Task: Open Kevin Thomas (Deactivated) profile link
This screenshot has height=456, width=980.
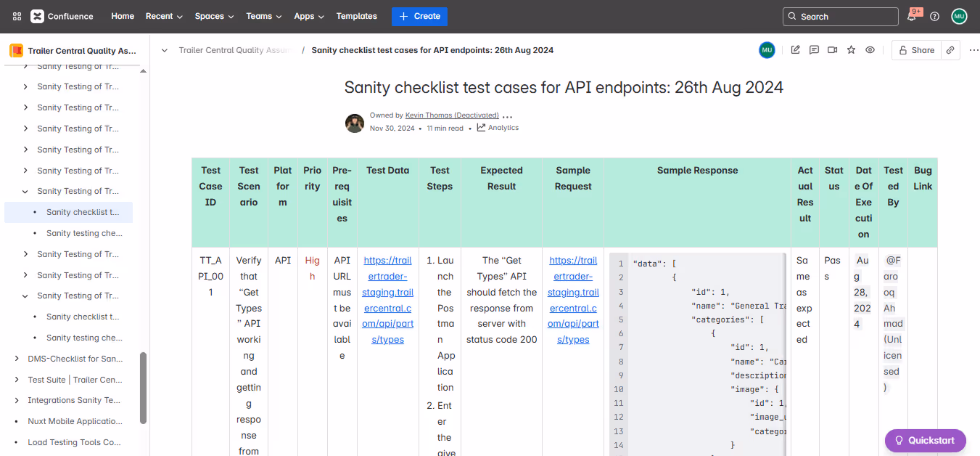Action: point(452,115)
